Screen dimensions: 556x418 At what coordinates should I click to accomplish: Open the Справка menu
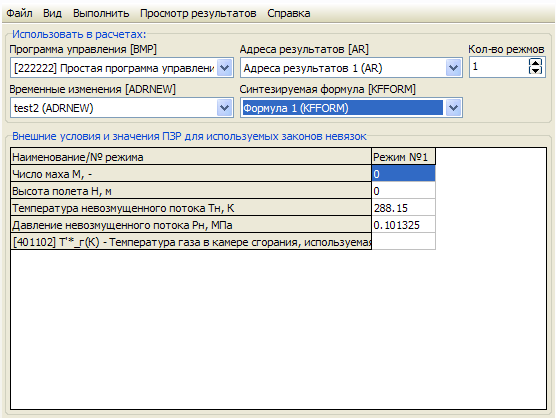(289, 13)
